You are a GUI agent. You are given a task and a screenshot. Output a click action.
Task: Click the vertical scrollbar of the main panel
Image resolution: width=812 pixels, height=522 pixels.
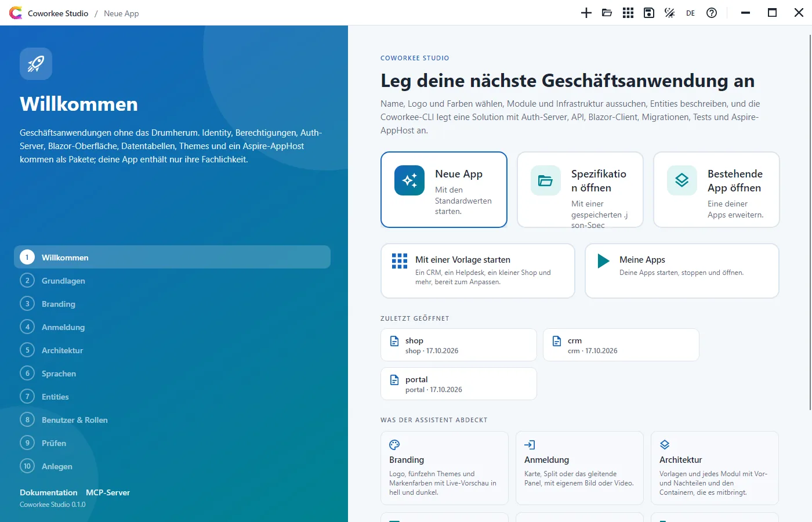click(x=810, y=223)
